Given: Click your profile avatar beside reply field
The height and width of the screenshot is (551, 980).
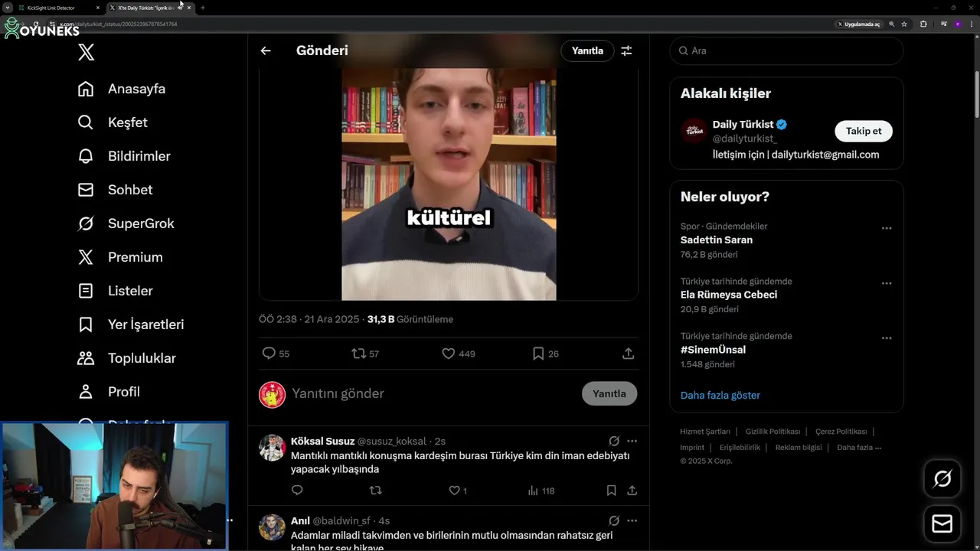Looking at the screenshot, I should point(272,394).
